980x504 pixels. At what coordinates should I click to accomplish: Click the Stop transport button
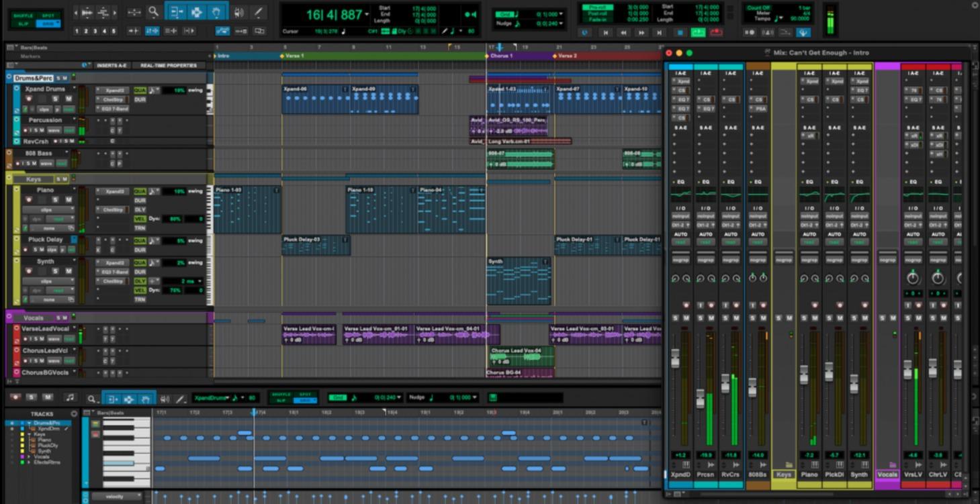(x=680, y=32)
